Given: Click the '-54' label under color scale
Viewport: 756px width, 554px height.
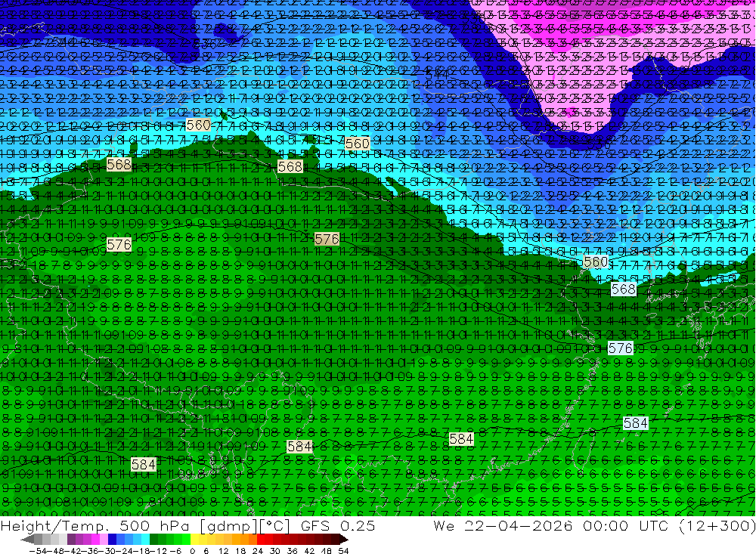Looking at the screenshot, I should point(38,551).
